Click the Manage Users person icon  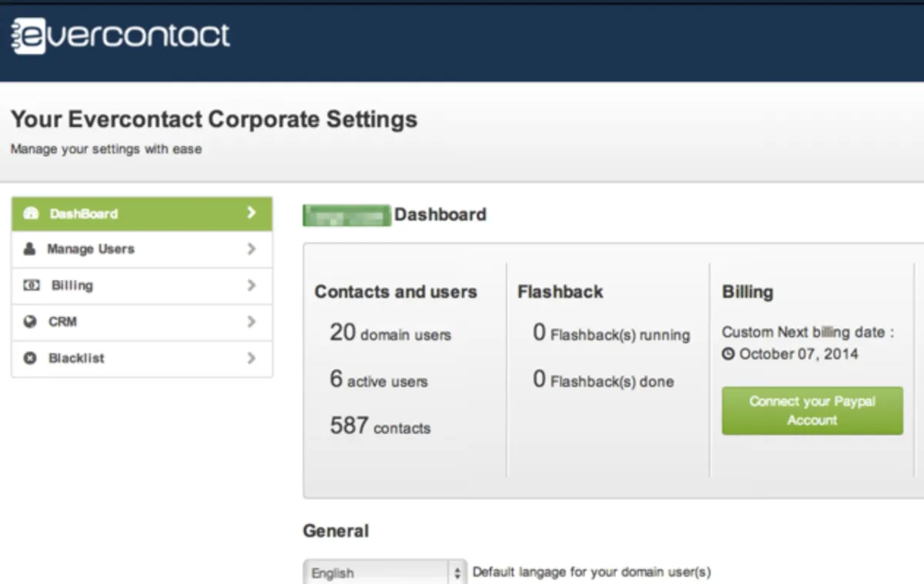[x=30, y=249]
